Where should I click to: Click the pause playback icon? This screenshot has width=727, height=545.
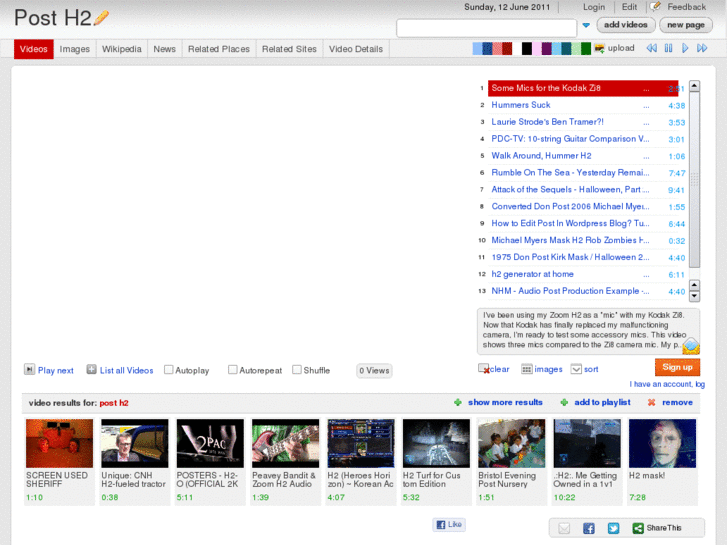tap(668, 48)
